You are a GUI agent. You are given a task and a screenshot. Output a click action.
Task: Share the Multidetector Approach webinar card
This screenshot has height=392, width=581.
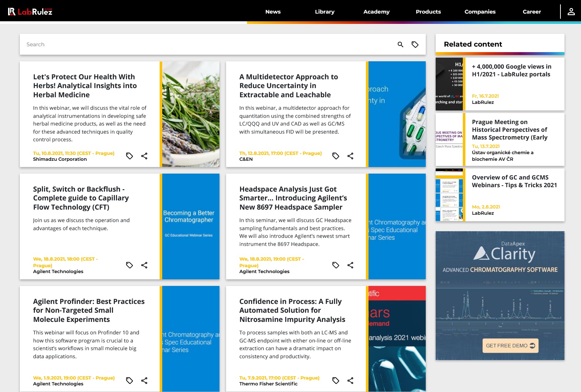tap(351, 156)
